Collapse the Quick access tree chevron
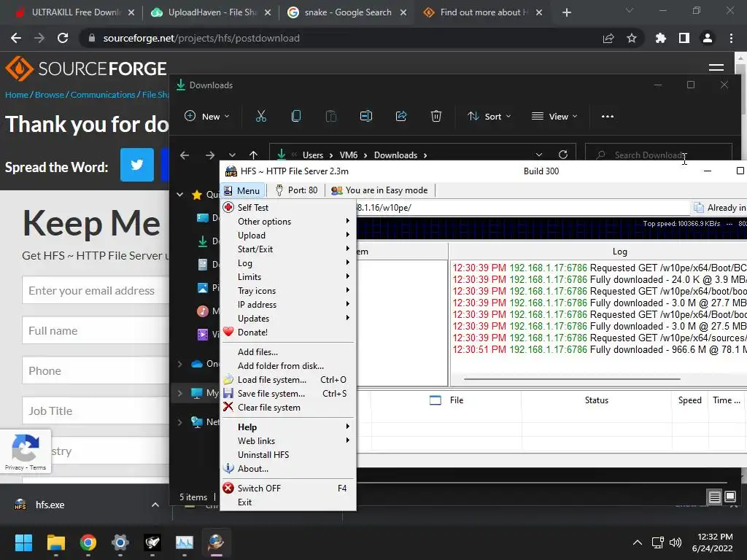Image resolution: width=747 pixels, height=560 pixels. tap(180, 194)
